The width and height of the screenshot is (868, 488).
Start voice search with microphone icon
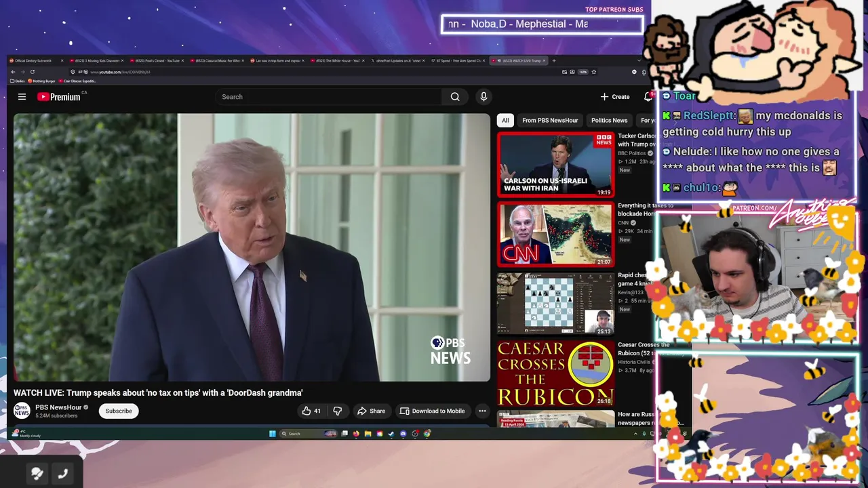pos(484,97)
